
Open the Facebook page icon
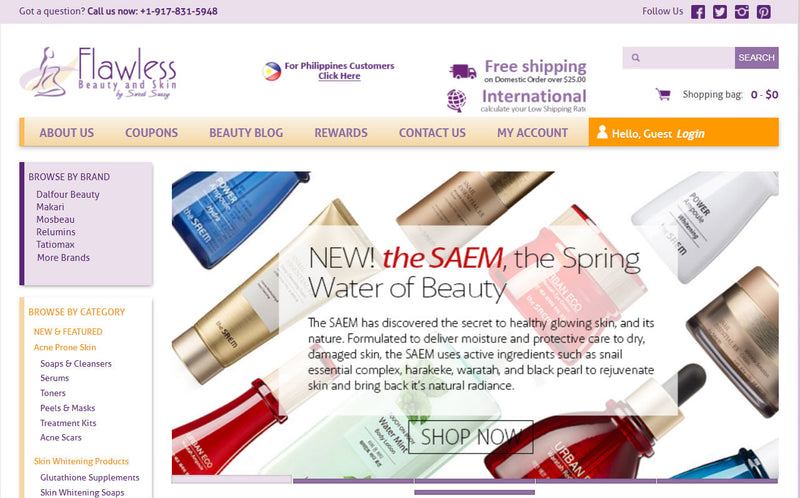698,12
